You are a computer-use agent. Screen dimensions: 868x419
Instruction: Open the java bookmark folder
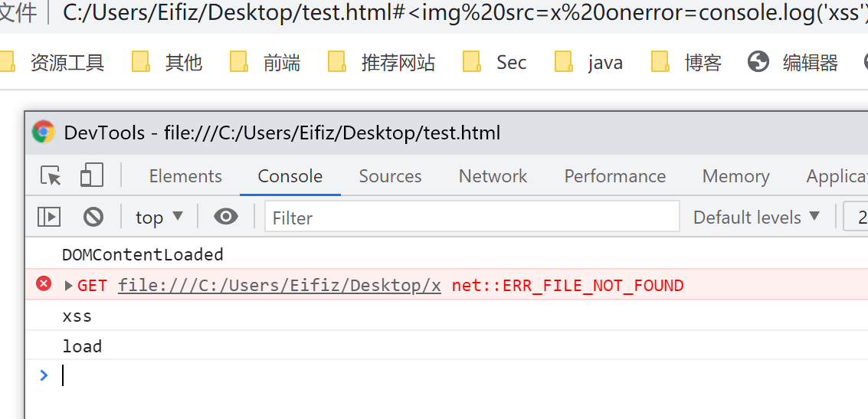[589, 62]
